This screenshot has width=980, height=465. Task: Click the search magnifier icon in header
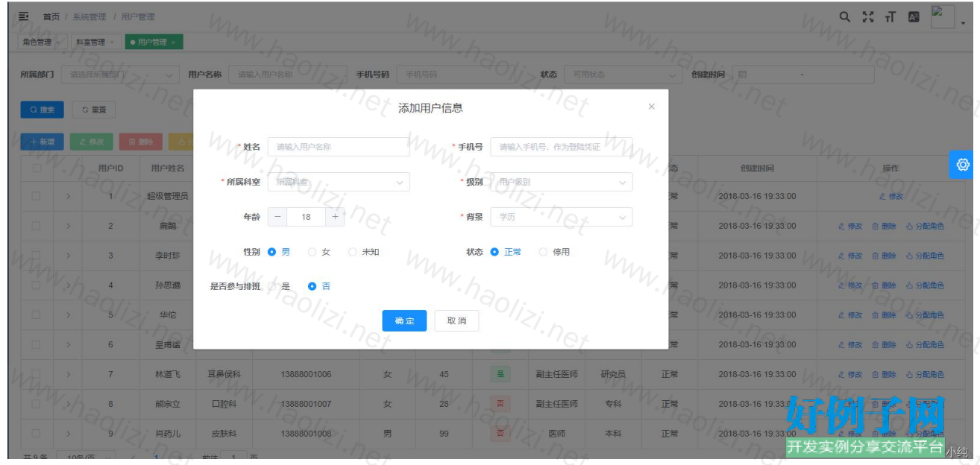(x=844, y=16)
